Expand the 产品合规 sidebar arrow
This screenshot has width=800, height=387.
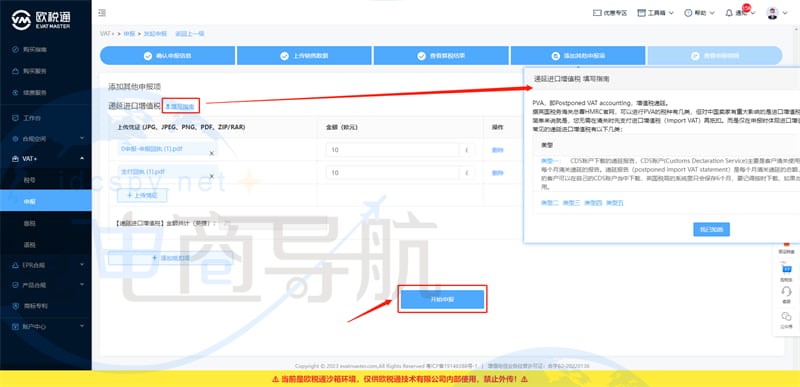click(x=82, y=285)
